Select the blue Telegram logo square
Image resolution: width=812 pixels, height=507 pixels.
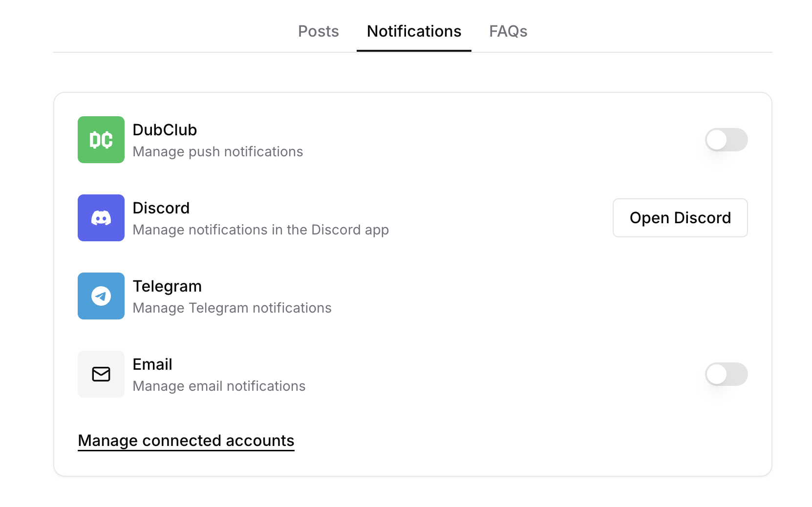tap(101, 296)
